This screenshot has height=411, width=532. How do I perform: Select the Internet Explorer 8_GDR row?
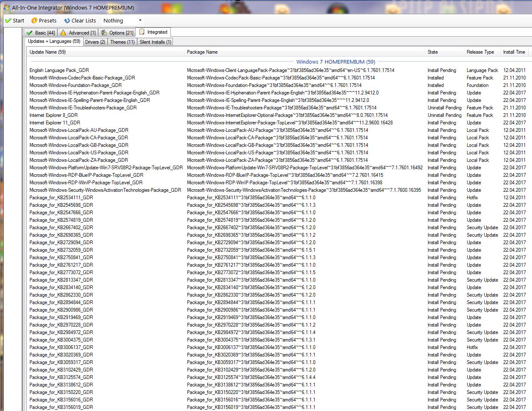point(278,115)
